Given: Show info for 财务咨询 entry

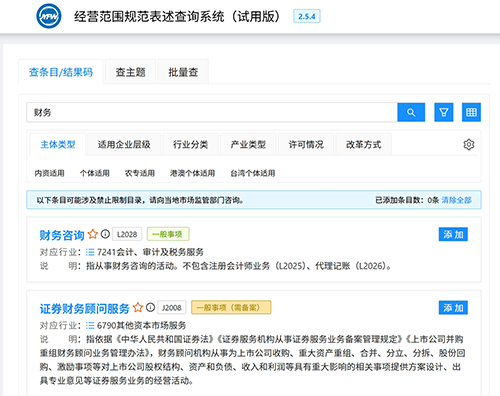Looking at the screenshot, I should click(105, 234).
